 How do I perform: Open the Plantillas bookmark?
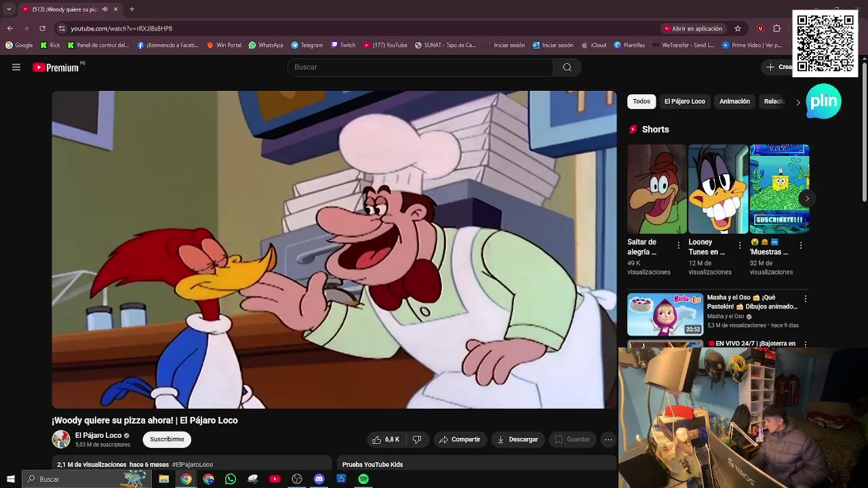pos(629,45)
